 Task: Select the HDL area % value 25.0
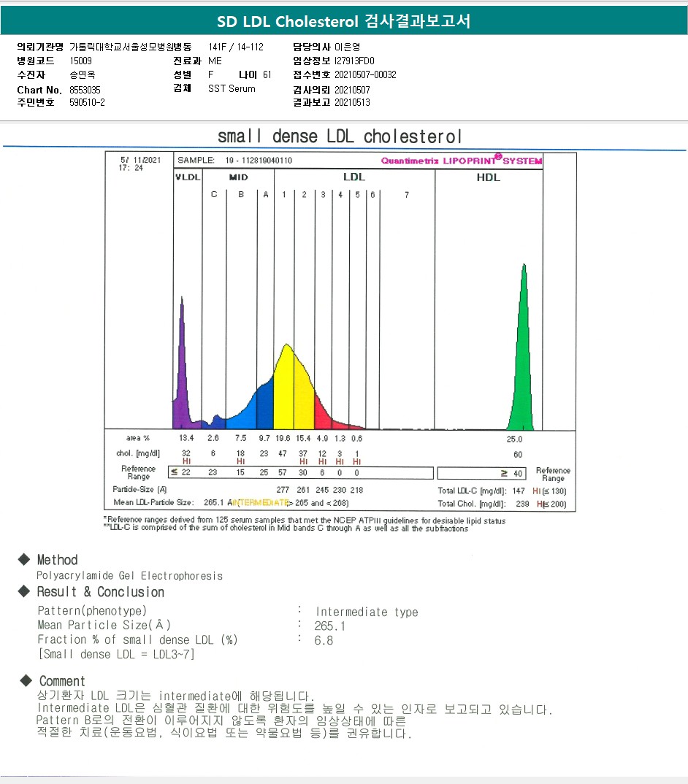coord(514,439)
